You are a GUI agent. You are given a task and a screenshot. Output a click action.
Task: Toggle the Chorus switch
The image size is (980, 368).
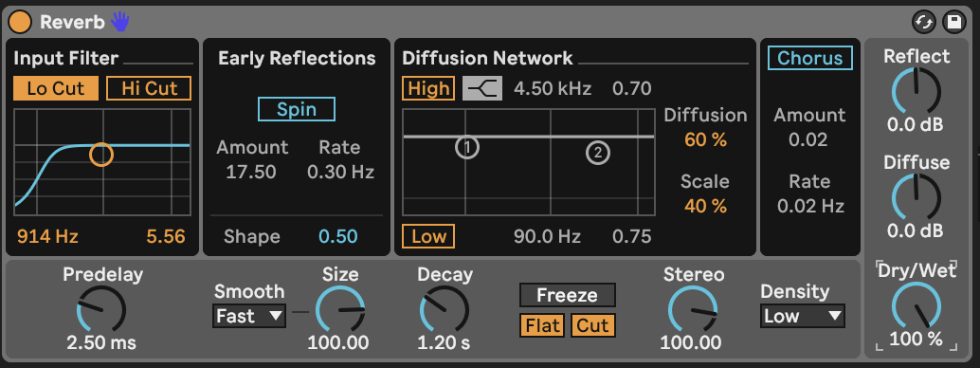[x=810, y=58]
